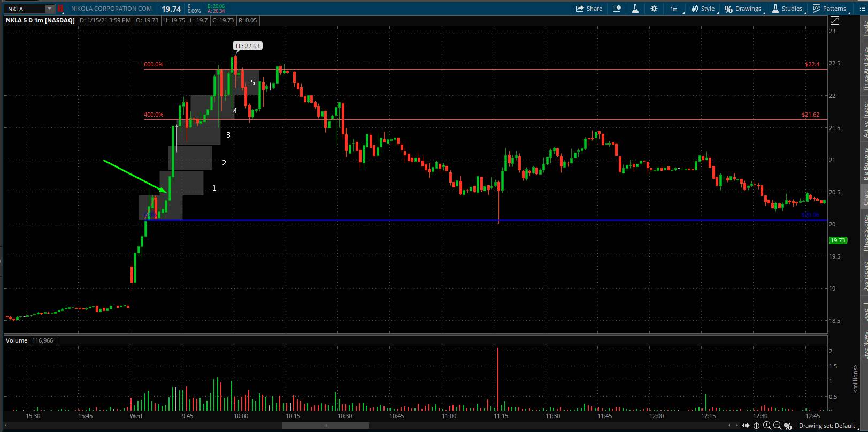The height and width of the screenshot is (432, 868).
Task: Expand the NKLA symbol dropdown arrow
Action: coord(49,9)
